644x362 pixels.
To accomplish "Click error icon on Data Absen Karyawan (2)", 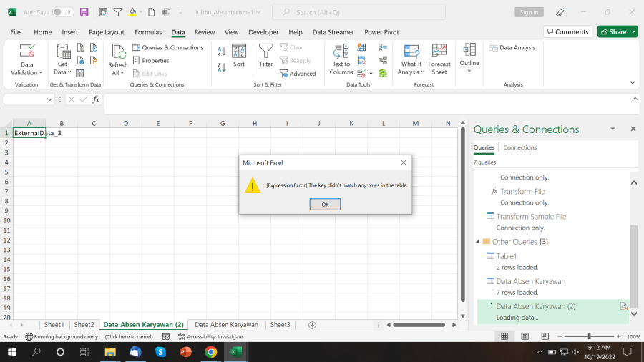I will [x=623, y=306].
